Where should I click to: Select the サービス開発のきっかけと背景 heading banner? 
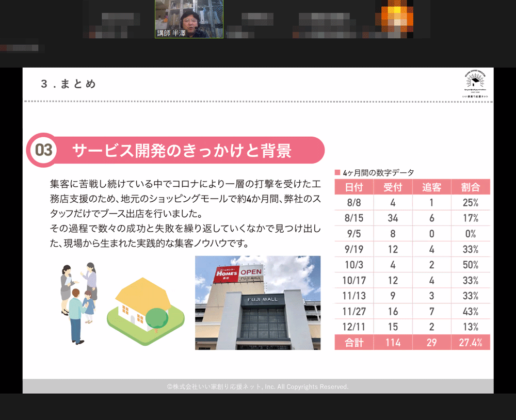(x=182, y=150)
